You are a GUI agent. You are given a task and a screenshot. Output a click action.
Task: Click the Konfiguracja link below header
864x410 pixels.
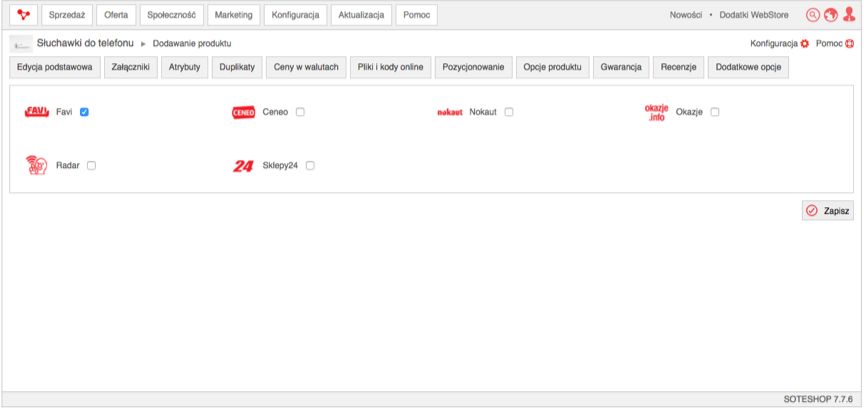pos(774,44)
